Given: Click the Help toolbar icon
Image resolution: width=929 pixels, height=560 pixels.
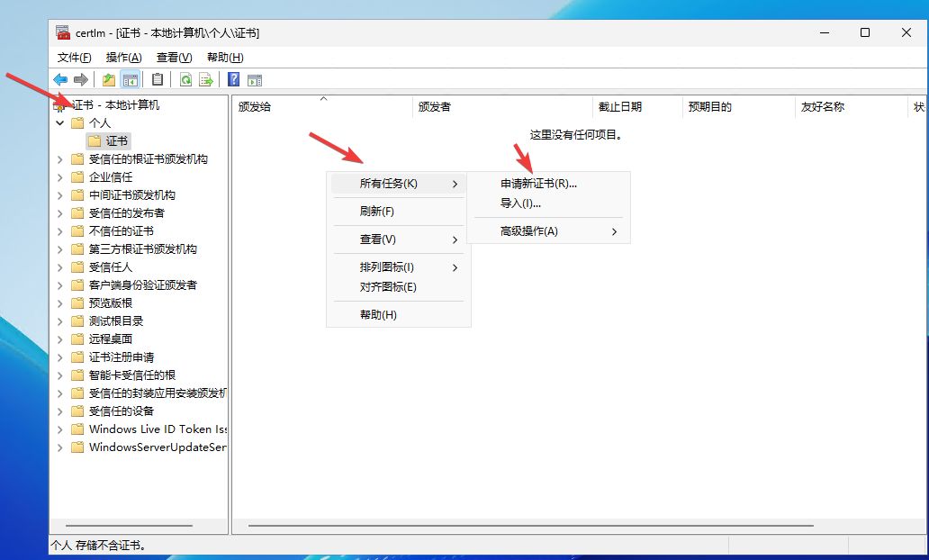Looking at the screenshot, I should pos(232,78).
